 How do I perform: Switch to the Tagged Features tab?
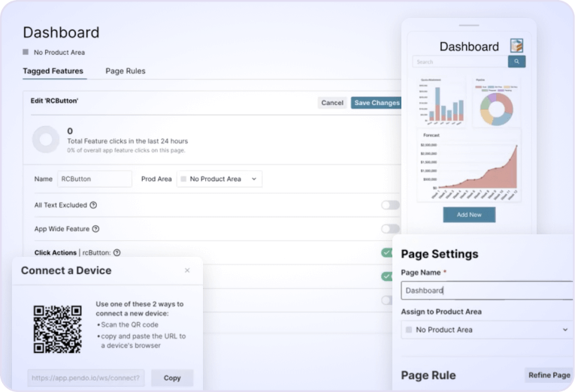[x=53, y=71]
